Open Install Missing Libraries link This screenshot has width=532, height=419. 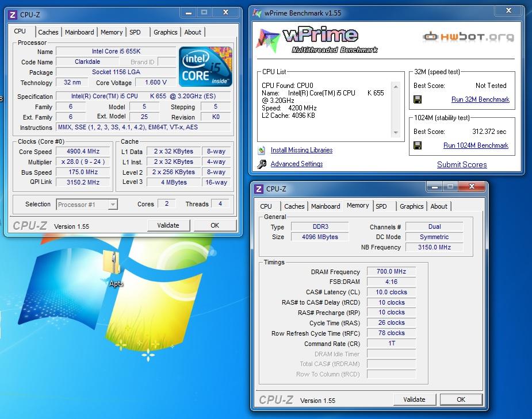(x=301, y=150)
